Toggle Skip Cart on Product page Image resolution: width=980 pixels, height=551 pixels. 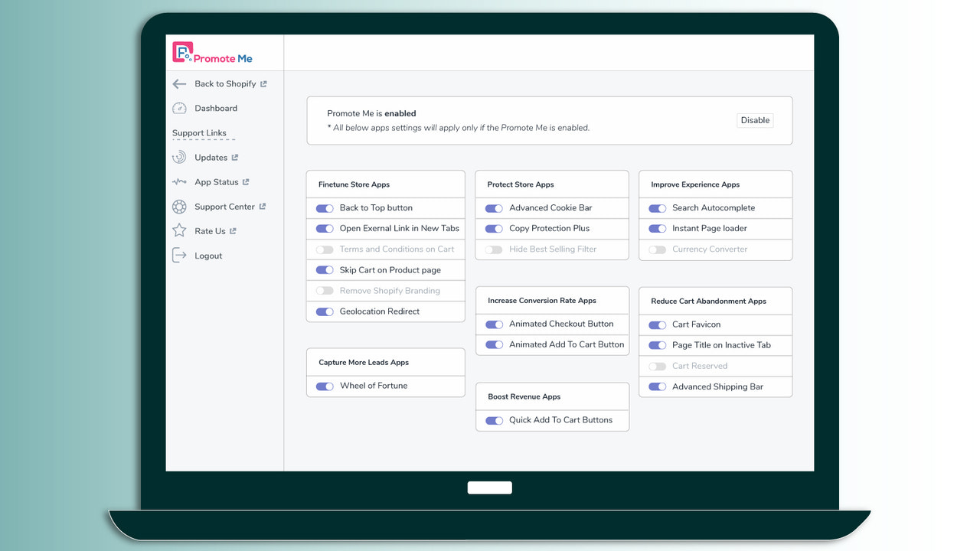coord(324,269)
